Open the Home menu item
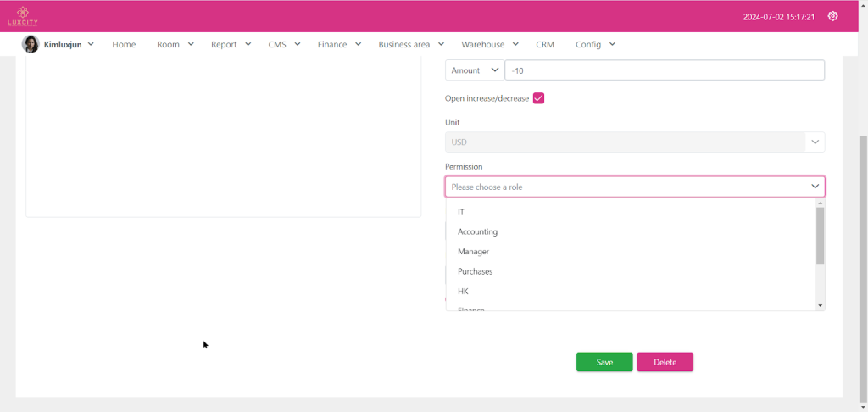Screen dimensions: 868x412 click(x=124, y=44)
